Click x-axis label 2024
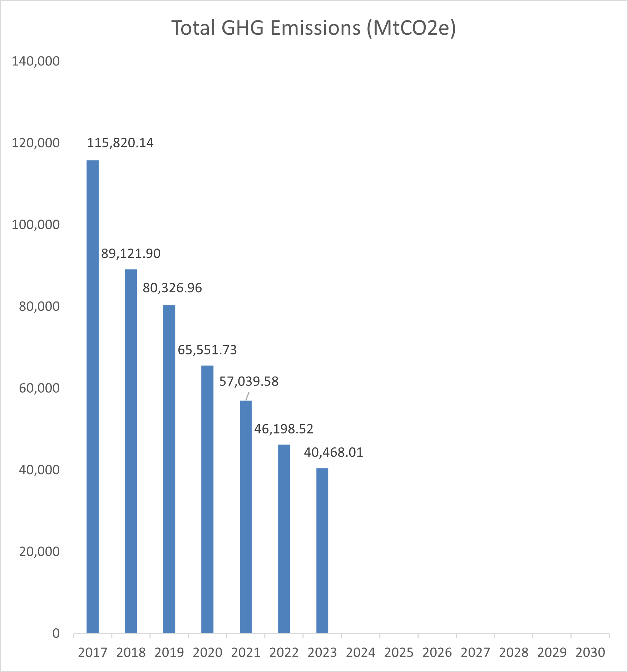 tap(360, 653)
